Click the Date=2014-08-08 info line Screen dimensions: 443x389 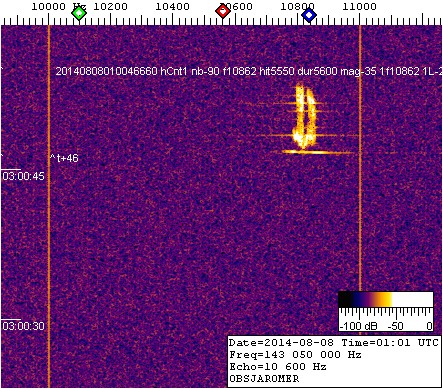click(334, 343)
